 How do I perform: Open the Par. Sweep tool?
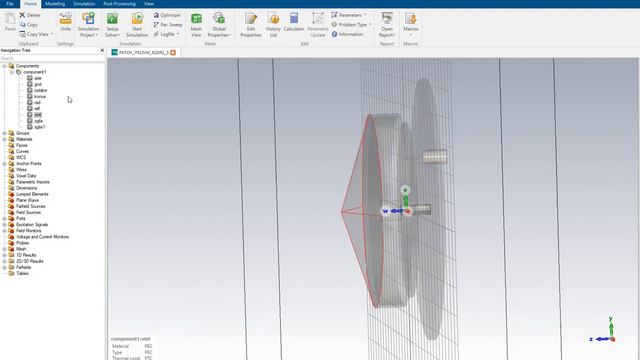point(168,24)
